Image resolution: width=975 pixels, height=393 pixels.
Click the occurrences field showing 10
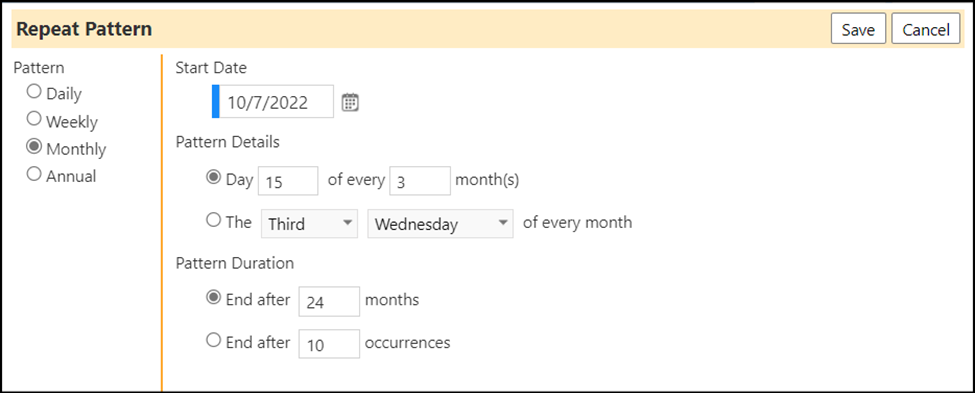pos(329,344)
